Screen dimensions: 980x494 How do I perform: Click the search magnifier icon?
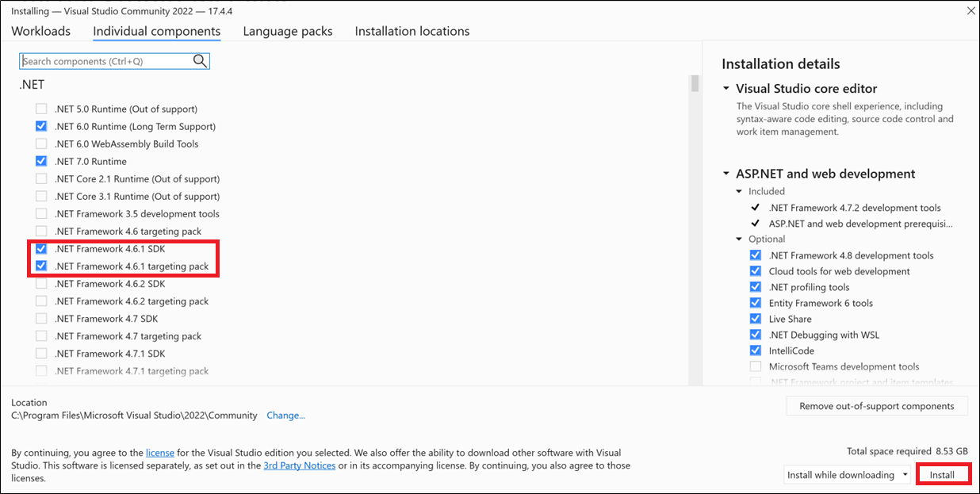click(200, 61)
